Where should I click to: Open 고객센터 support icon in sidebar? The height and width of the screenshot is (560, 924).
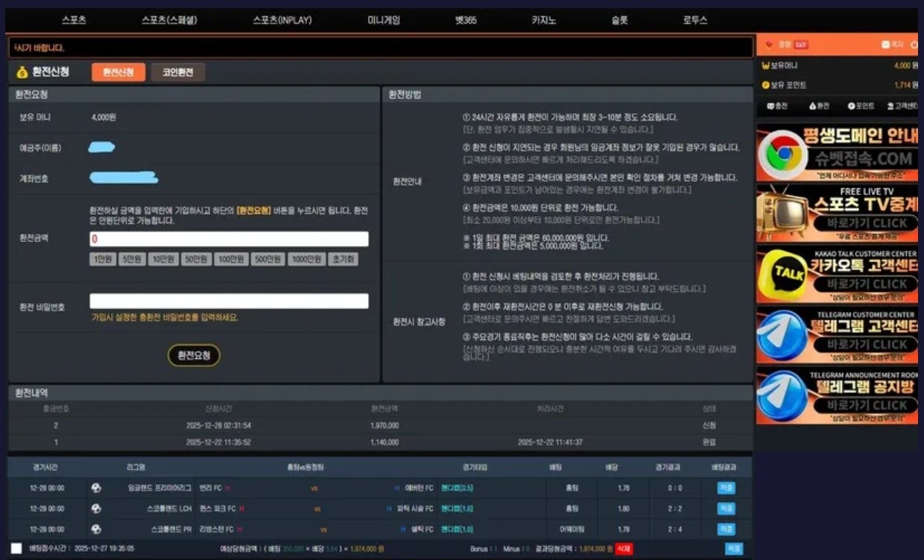pos(890,106)
